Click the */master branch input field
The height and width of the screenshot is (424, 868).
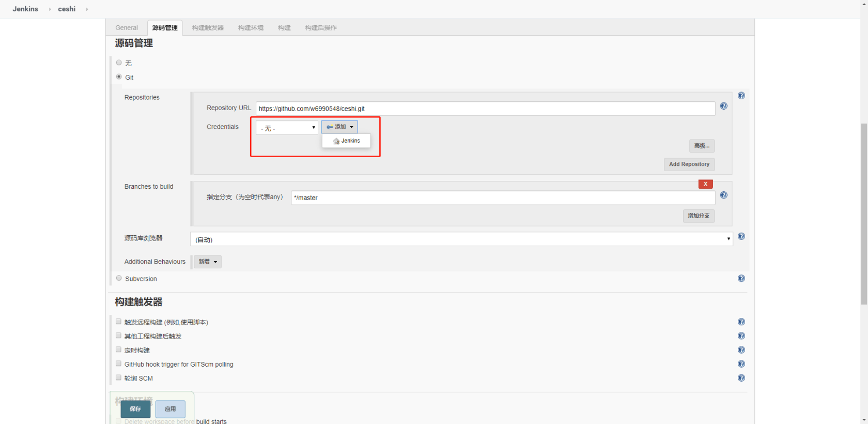[503, 198]
